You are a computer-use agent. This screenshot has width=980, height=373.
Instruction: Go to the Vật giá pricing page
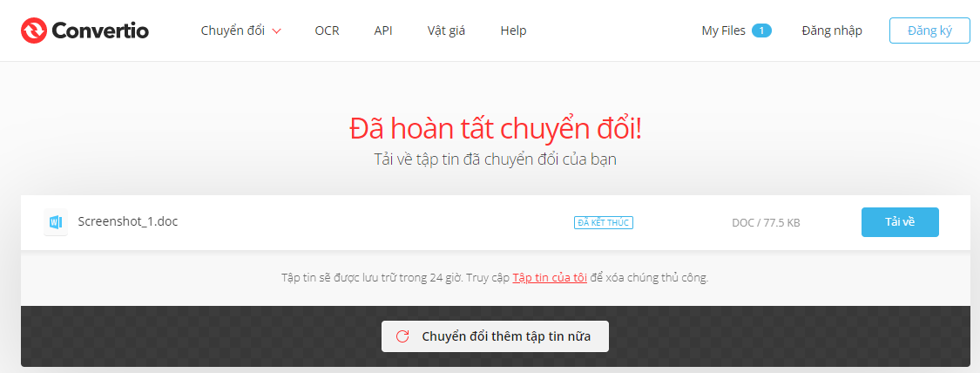click(x=446, y=31)
